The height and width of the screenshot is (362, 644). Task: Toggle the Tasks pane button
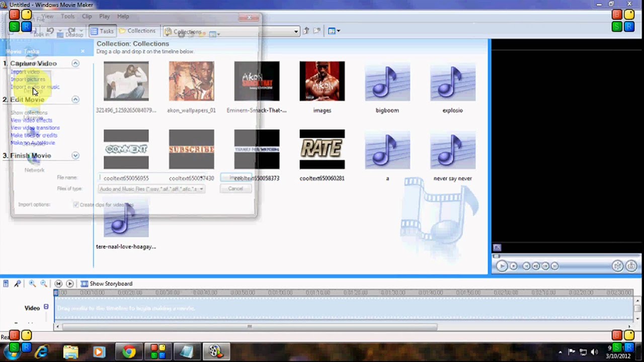(102, 31)
